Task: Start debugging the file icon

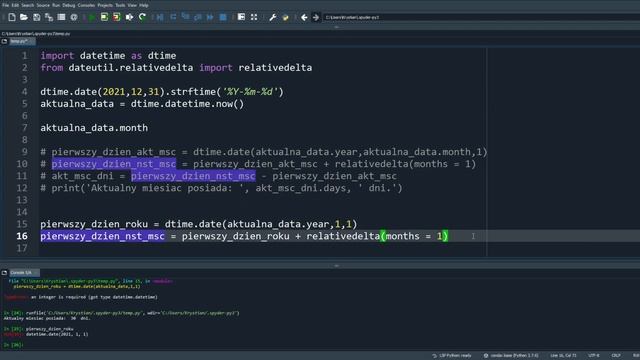Action: tap(160, 17)
